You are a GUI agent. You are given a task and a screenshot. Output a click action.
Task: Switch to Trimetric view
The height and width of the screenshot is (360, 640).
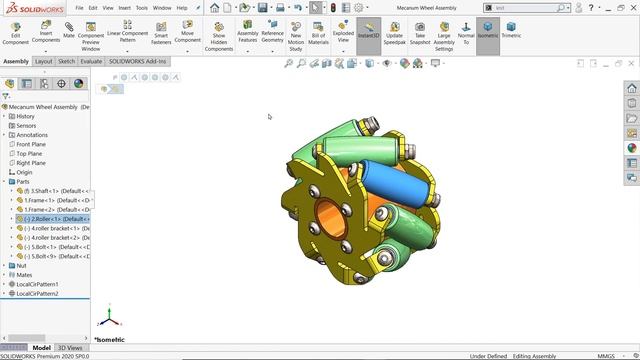[x=511, y=30]
